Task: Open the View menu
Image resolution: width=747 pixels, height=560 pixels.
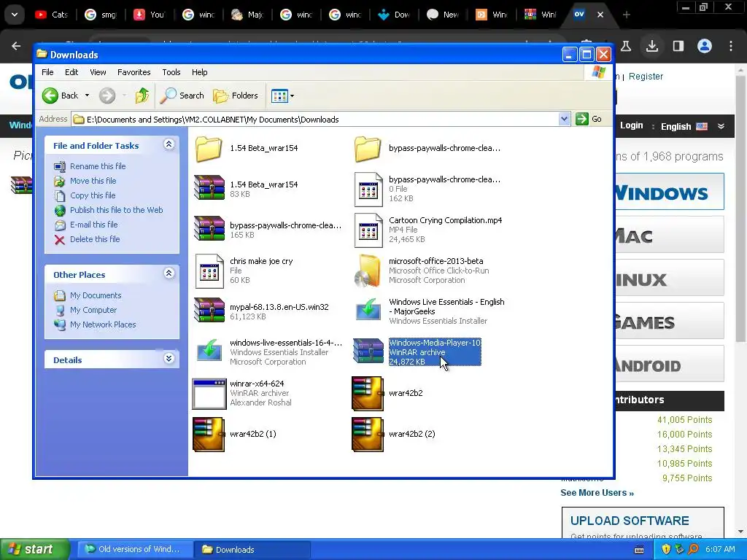Action: point(98,72)
